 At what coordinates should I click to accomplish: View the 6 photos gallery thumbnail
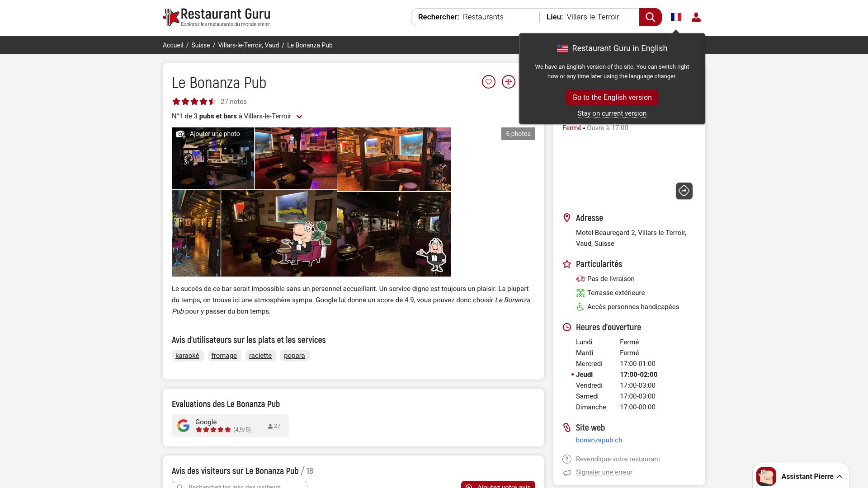518,134
